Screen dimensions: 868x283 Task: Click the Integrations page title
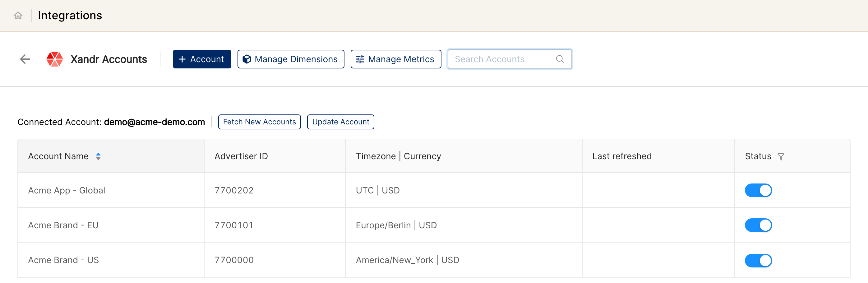coord(70,16)
